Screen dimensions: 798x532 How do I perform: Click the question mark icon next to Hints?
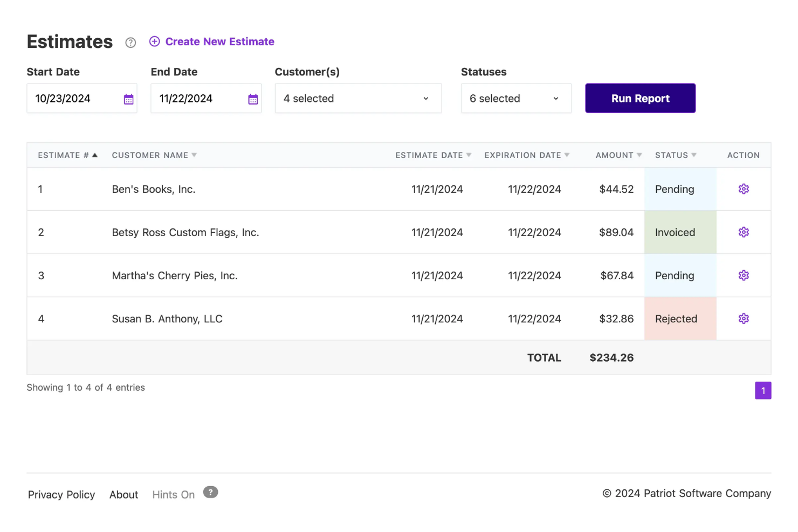pyautogui.click(x=210, y=492)
